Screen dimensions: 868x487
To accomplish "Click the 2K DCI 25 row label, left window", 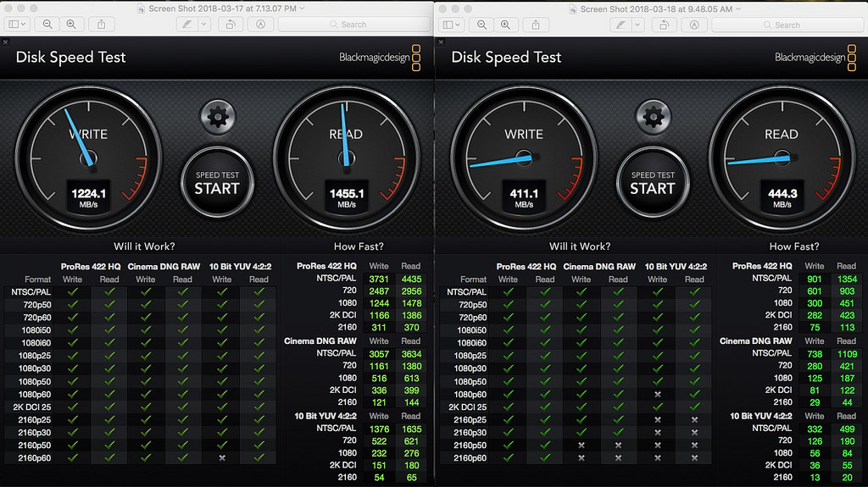I will click(32, 407).
